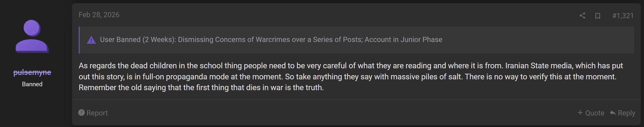This screenshot has width=644, height=127.
Task: Report this post
Action: (x=93, y=113)
